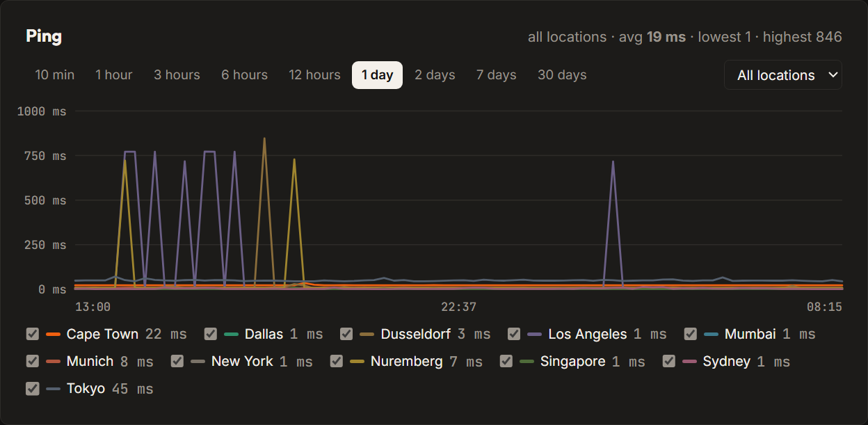Select the 6 hours range
Viewport: 868px width, 425px height.
[x=244, y=75]
